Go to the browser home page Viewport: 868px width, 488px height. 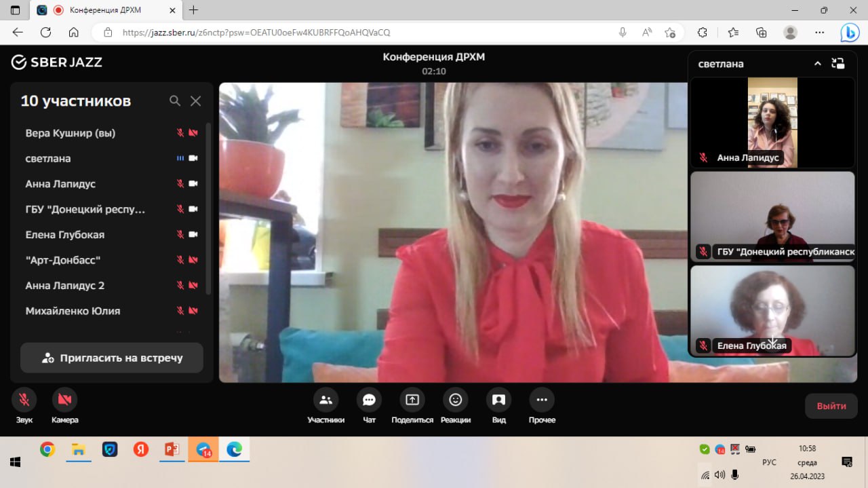(74, 33)
